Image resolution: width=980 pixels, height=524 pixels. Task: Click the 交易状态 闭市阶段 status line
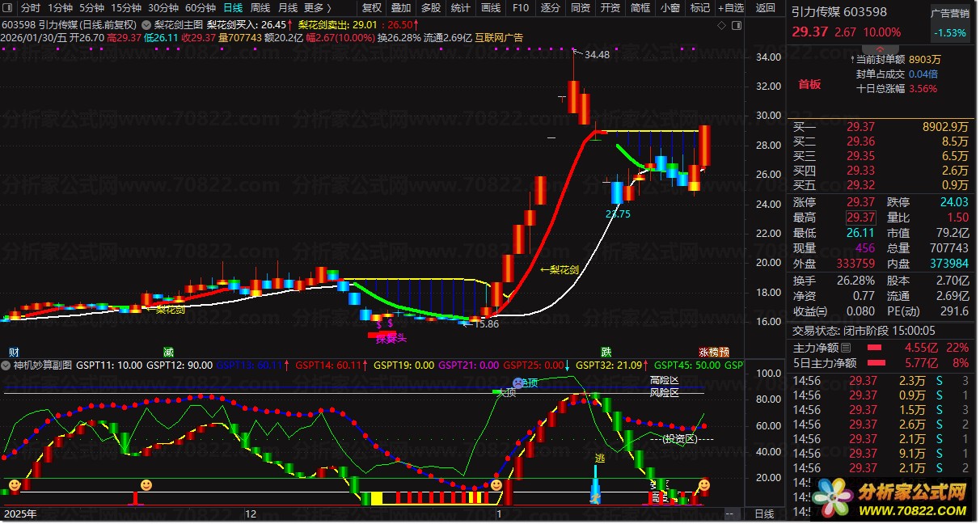click(863, 330)
